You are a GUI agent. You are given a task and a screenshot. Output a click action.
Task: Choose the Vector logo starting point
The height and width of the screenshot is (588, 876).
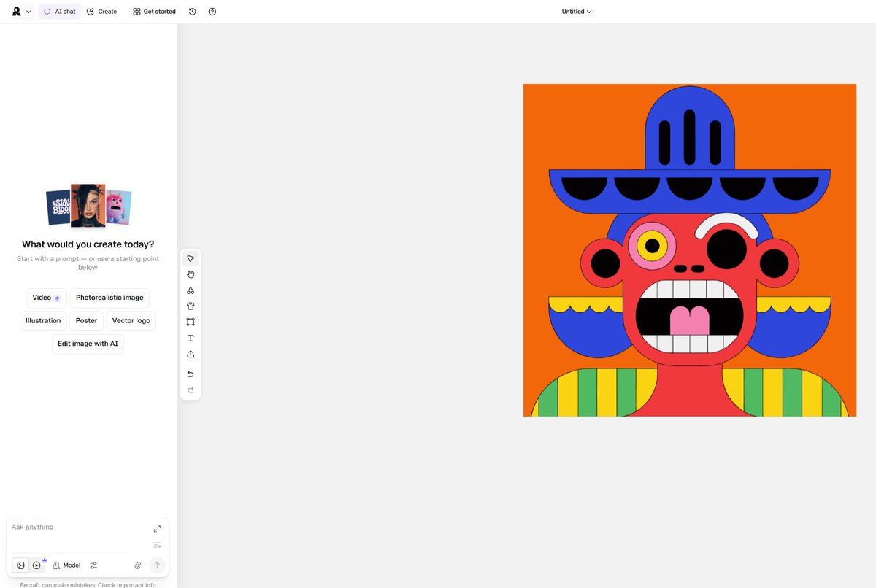pyautogui.click(x=131, y=321)
